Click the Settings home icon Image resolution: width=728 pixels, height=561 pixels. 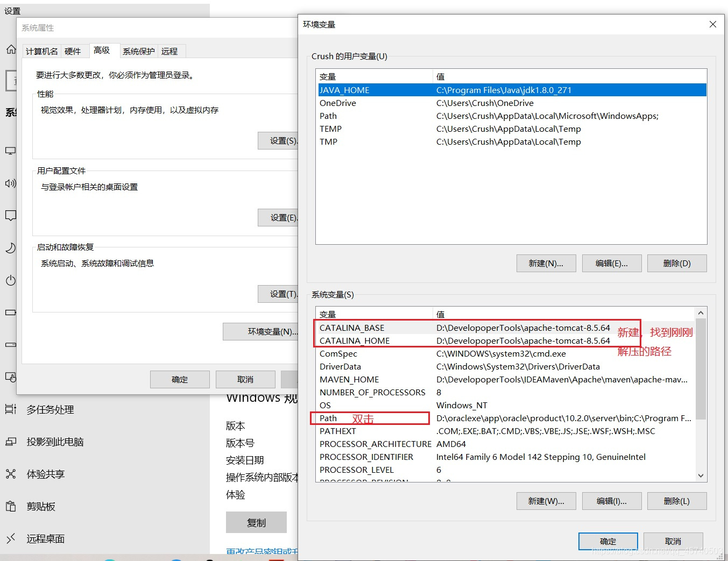(x=11, y=49)
